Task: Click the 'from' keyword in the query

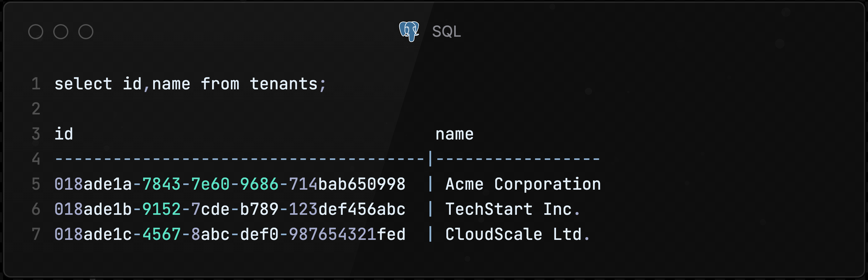Action: (x=220, y=84)
